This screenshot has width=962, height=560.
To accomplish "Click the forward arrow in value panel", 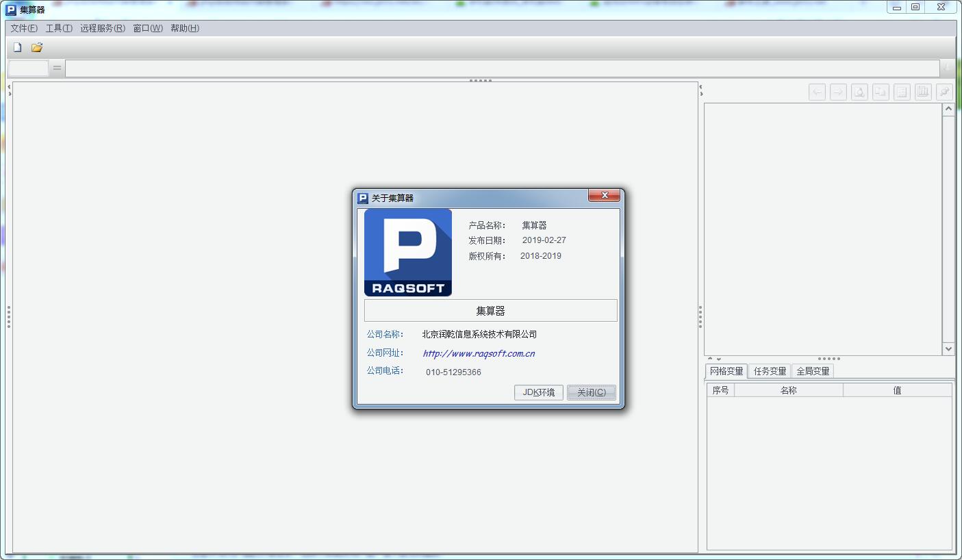I will click(x=838, y=92).
